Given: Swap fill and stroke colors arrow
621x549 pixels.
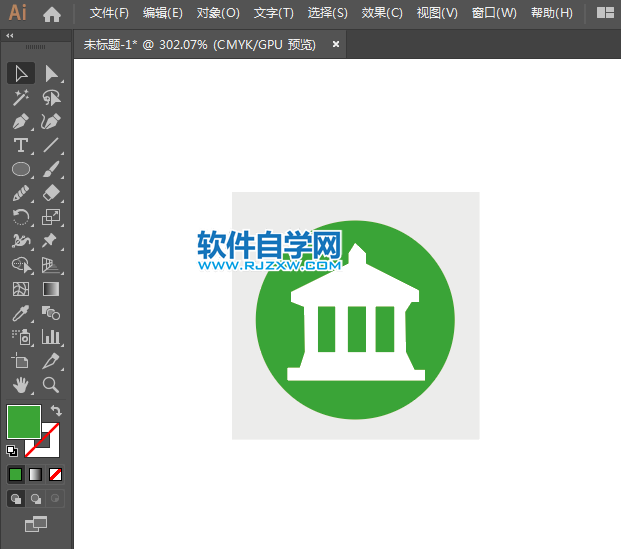Looking at the screenshot, I should (x=57, y=410).
